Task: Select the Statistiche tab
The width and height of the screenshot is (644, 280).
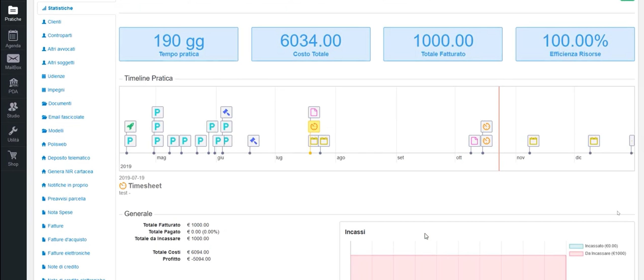Action: (60, 8)
